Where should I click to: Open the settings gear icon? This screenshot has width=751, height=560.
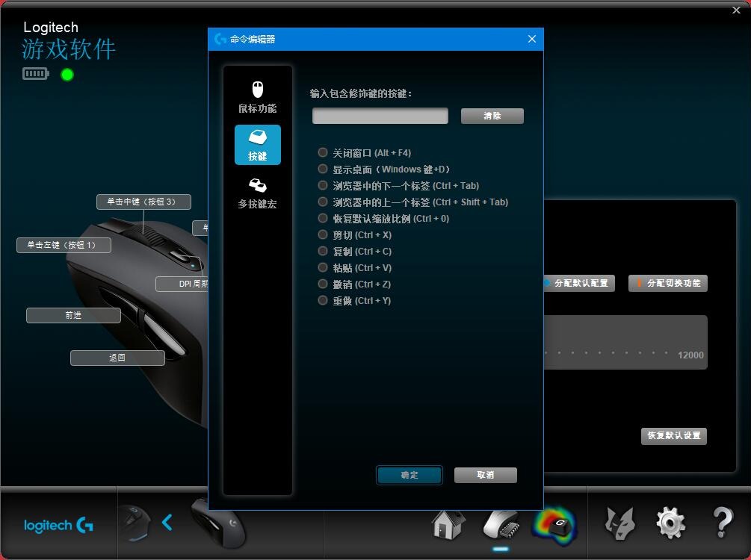click(x=670, y=523)
